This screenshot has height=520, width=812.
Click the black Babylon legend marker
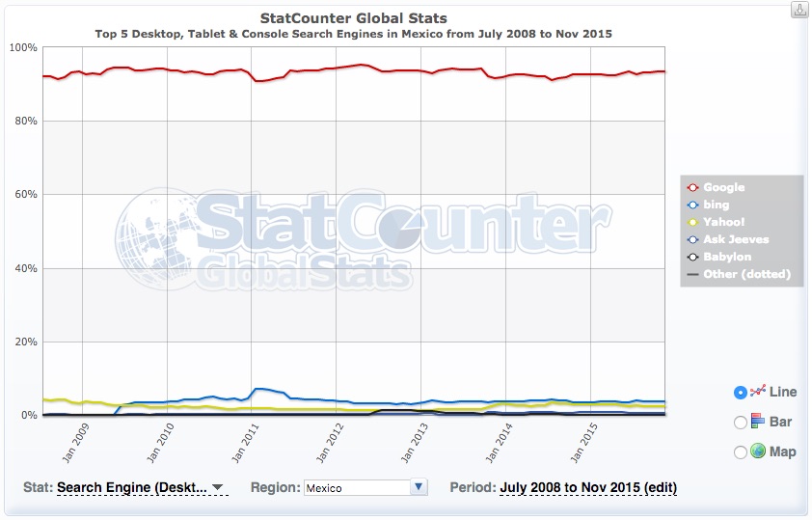(692, 257)
